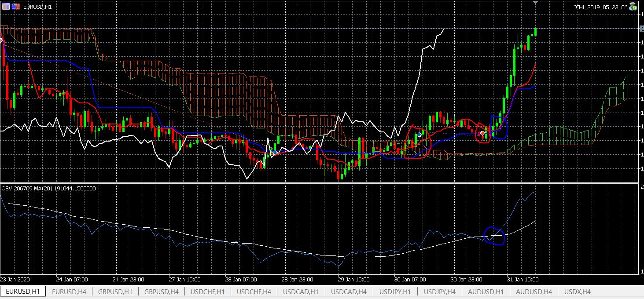This screenshot has height=299, width=644.
Task: Click the 31 Jan 15:00 time label
Action: tap(523, 279)
